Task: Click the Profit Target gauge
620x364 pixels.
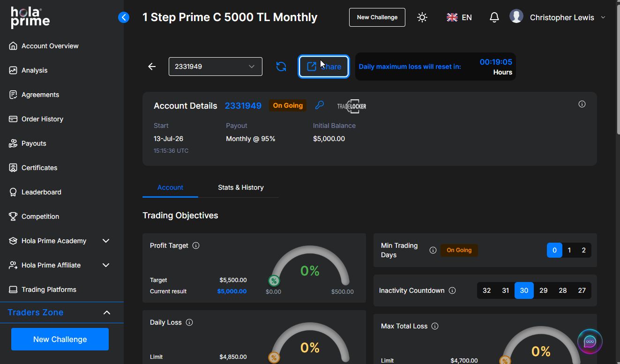Action: 310,266
